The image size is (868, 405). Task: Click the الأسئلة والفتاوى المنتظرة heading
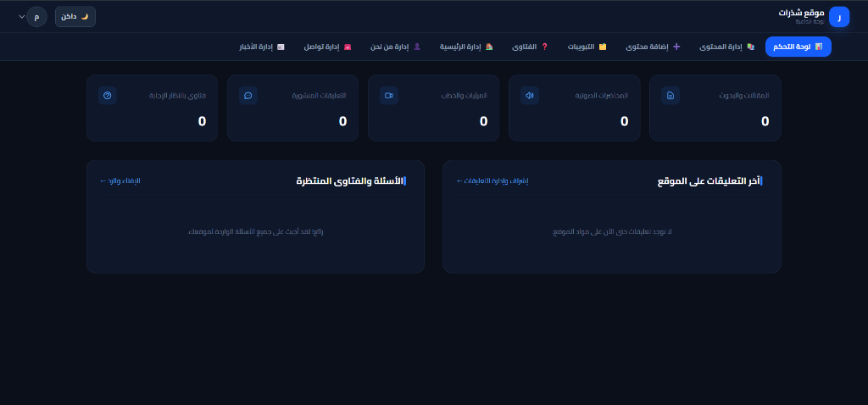pyautogui.click(x=349, y=181)
